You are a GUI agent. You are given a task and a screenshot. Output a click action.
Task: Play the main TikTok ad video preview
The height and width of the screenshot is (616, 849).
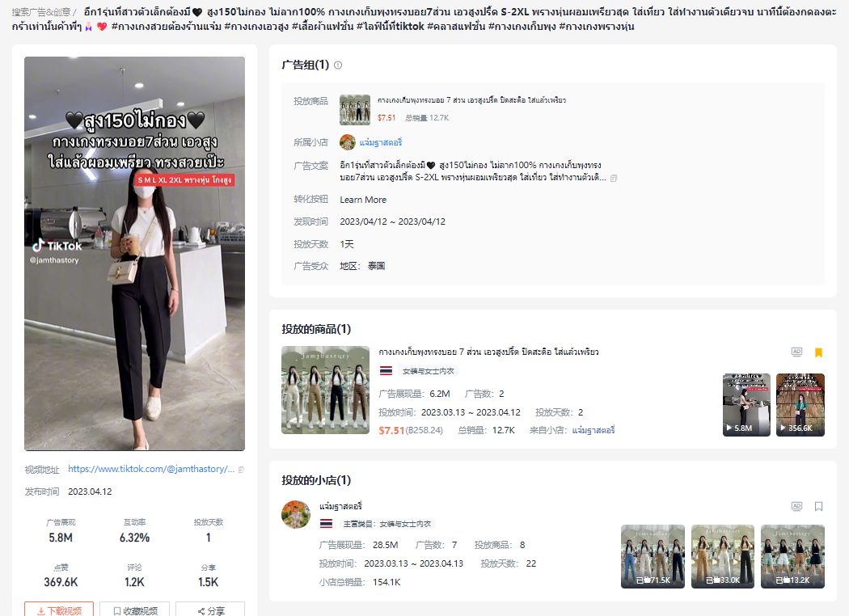tap(134, 253)
